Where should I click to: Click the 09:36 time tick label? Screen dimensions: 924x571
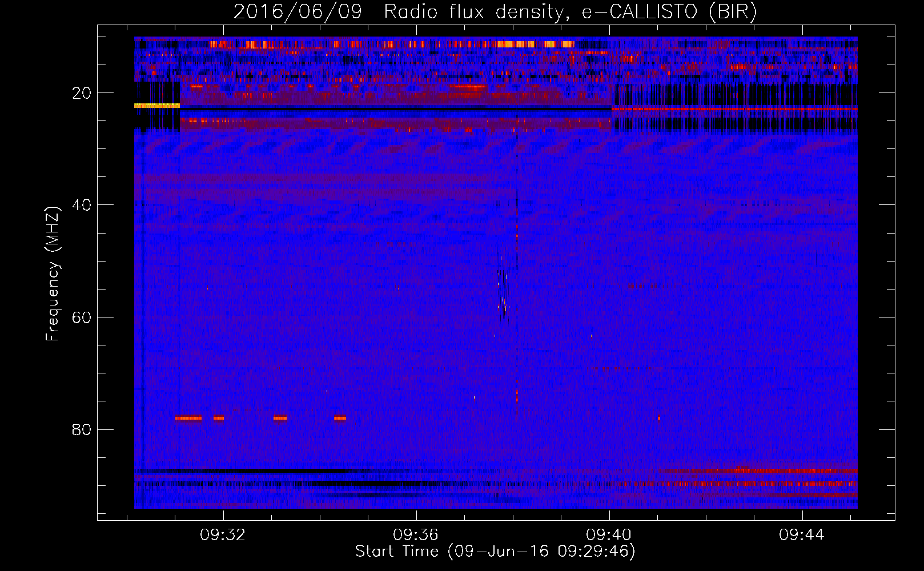click(x=415, y=534)
